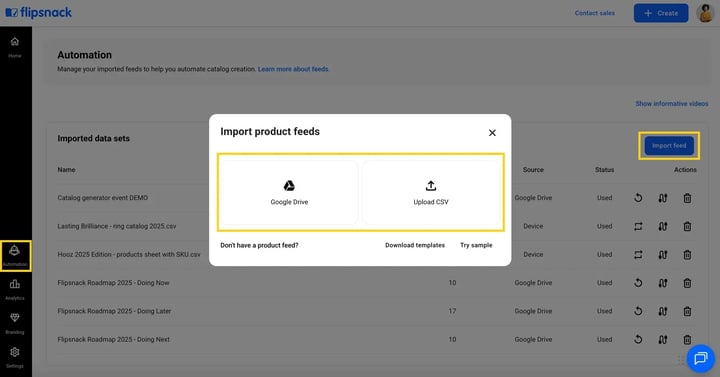Click the Import feed button
The image size is (720, 377).
(x=669, y=146)
